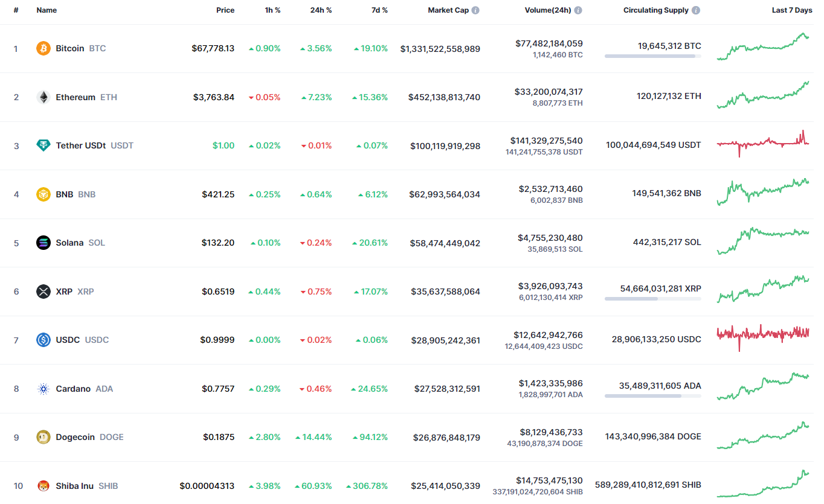Sort the table by Price column
The image size is (824, 504).
[x=225, y=10]
